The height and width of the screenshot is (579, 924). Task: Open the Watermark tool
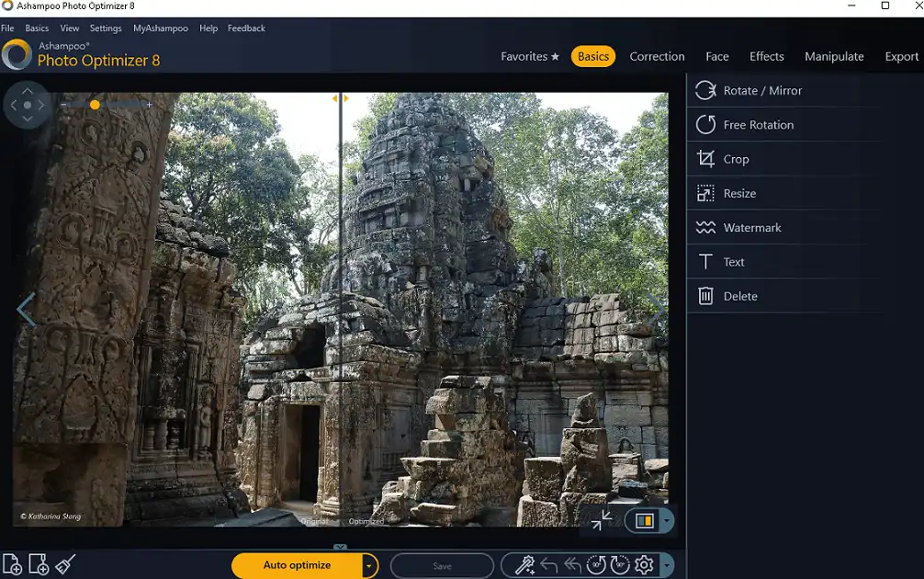(751, 228)
